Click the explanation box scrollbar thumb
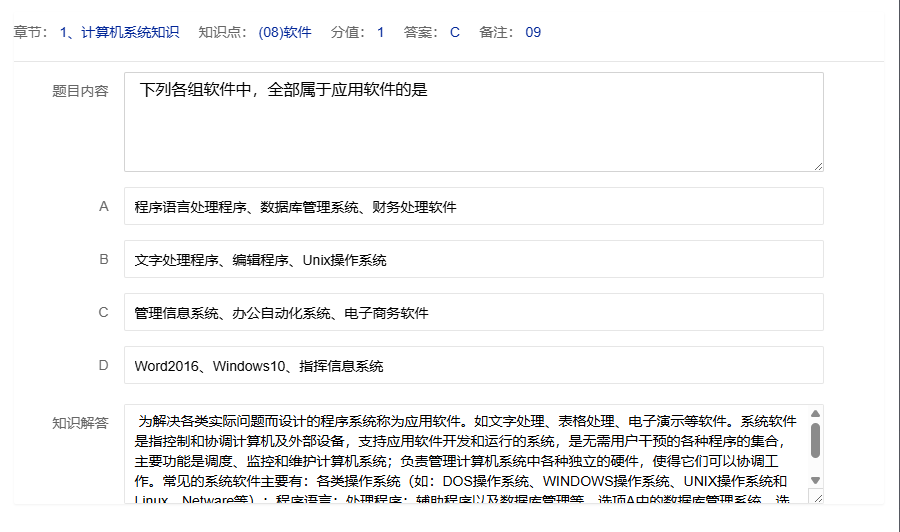This screenshot has width=900, height=532. pos(816,440)
